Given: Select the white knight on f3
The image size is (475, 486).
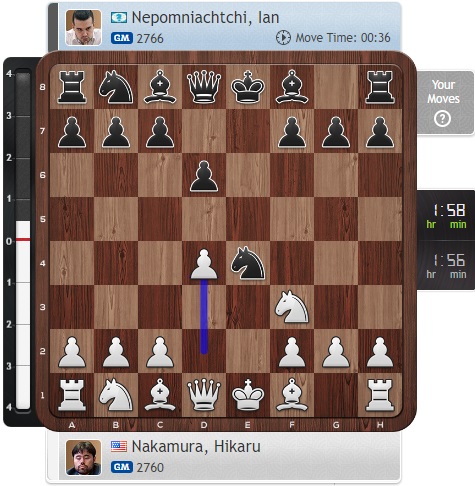Looking at the screenshot, I should coord(292,307).
